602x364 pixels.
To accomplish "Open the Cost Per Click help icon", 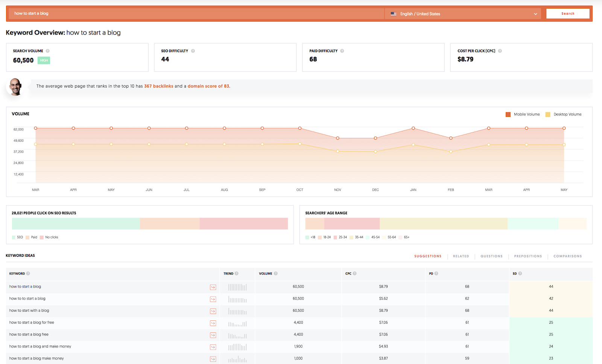I will 500,51.
